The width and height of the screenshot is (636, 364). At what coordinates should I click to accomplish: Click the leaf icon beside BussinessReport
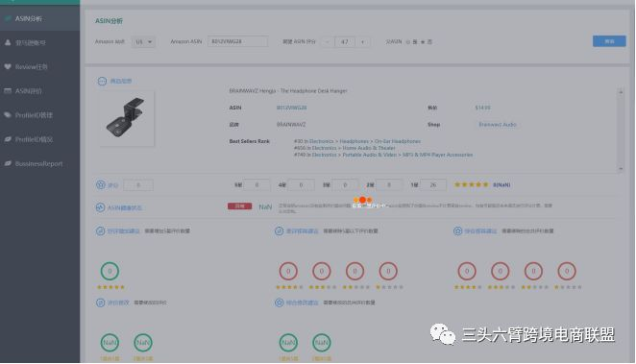pyautogui.click(x=8, y=163)
